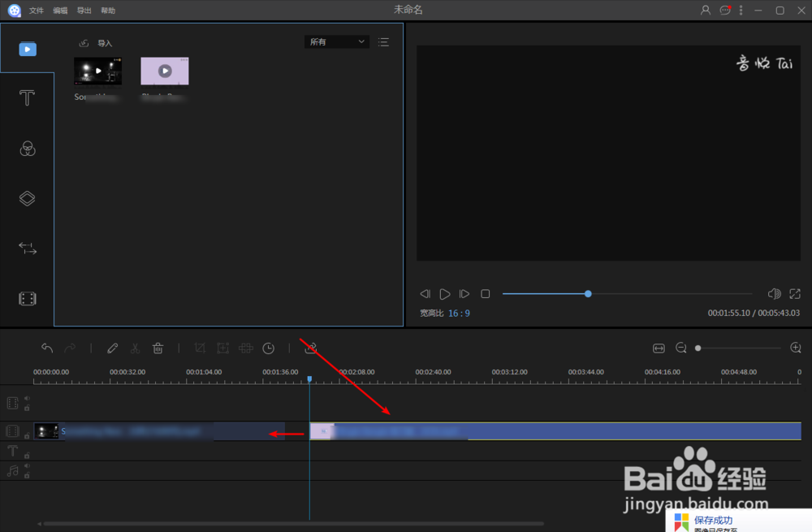Viewport: 812px width, 532px height.
Task: Click the 导入 import button
Action: click(96, 43)
